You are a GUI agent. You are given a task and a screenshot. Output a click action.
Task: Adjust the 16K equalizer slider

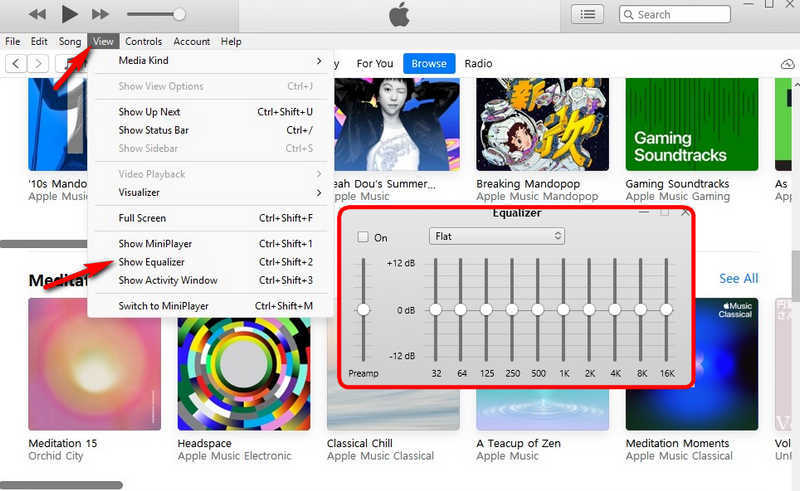[x=666, y=309]
